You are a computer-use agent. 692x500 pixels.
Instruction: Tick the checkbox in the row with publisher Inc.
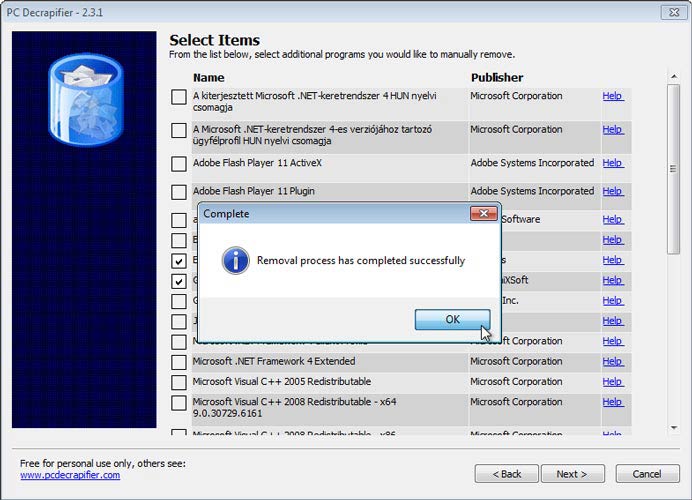click(179, 301)
